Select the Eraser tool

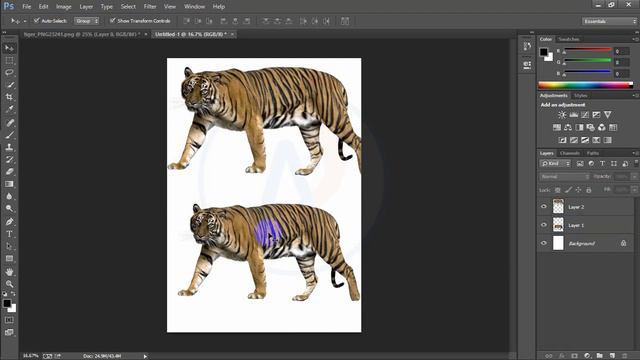[x=9, y=172]
